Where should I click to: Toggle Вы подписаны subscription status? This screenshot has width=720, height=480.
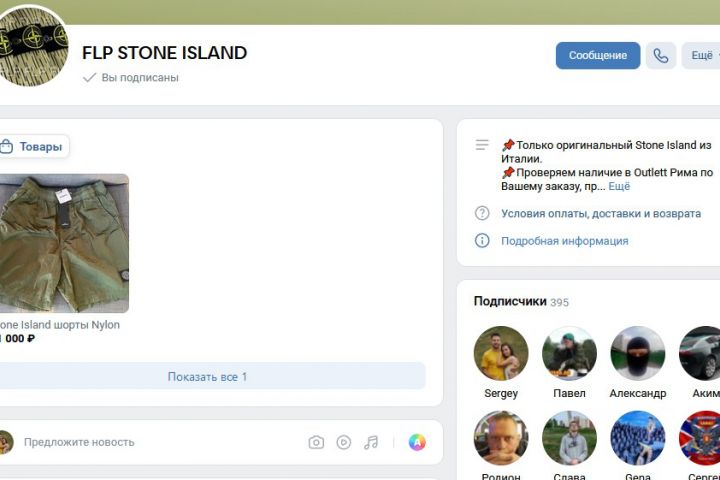point(131,78)
